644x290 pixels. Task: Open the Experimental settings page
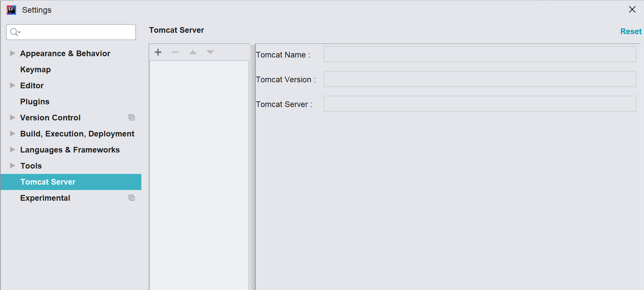(x=45, y=198)
